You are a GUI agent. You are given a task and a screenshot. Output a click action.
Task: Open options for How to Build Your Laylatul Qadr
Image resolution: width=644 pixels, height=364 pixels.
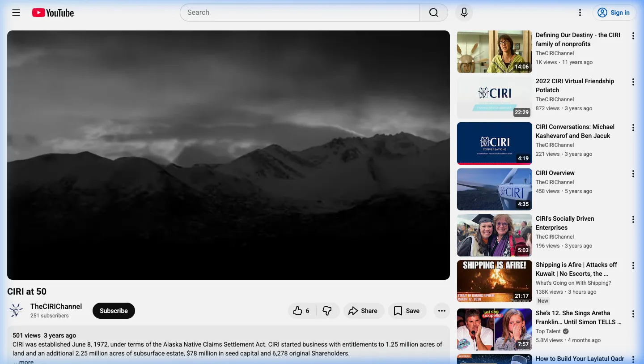point(633,360)
